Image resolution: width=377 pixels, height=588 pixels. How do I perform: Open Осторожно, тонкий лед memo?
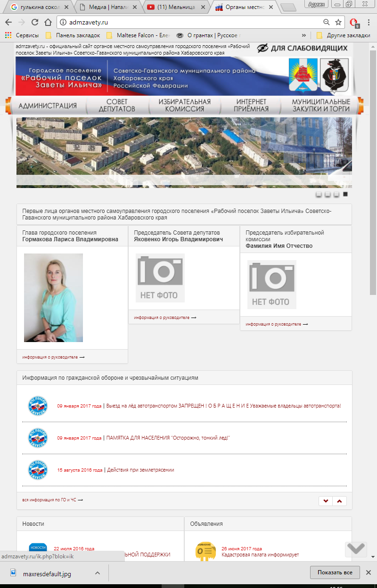tap(168, 438)
